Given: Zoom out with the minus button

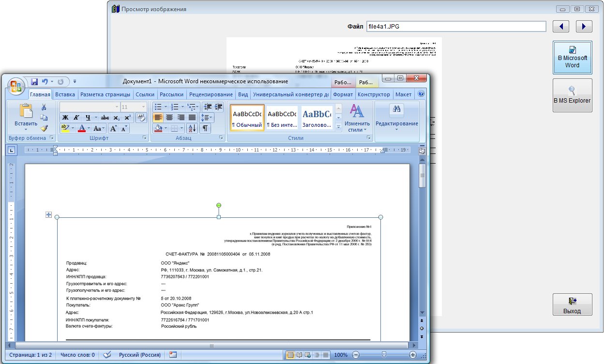Looking at the screenshot, I should 356,355.
